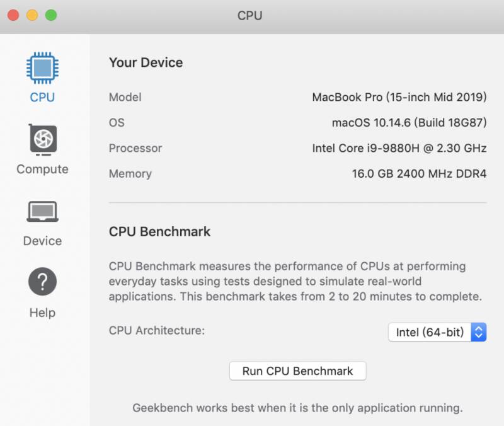Click the CPU Benchmark heading
The height and width of the screenshot is (426, 504).
pyautogui.click(x=160, y=231)
